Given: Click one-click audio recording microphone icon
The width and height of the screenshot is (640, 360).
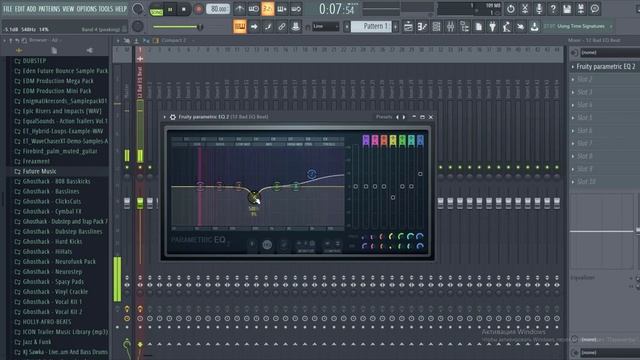Looking at the screenshot, I should coord(539,9).
